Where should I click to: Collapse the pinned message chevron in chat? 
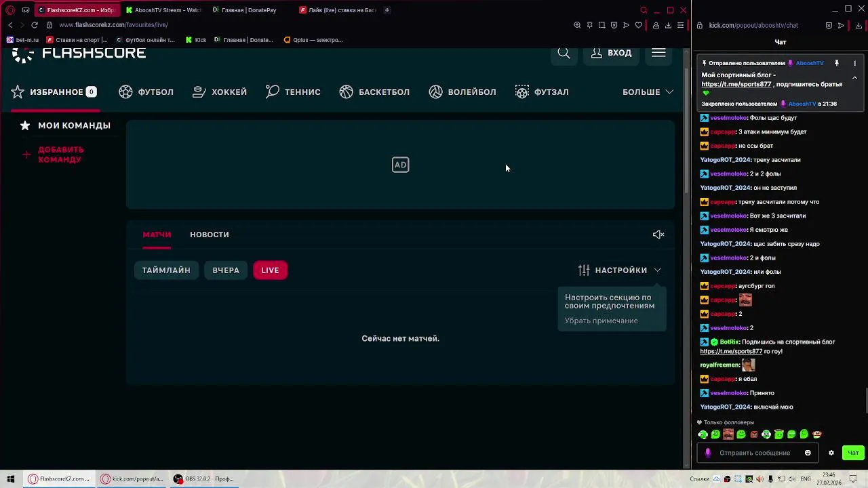coord(854,78)
